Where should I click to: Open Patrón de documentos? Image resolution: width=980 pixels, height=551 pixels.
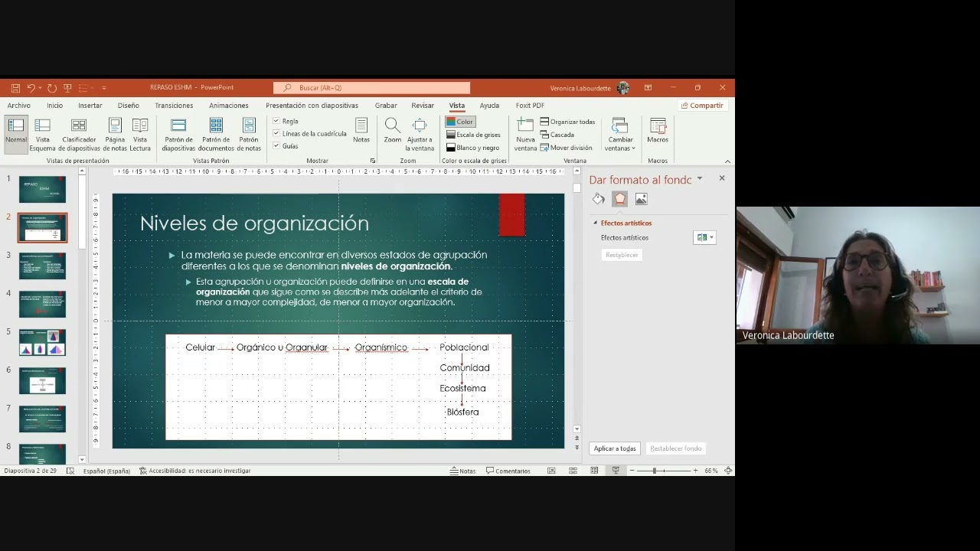click(x=217, y=135)
